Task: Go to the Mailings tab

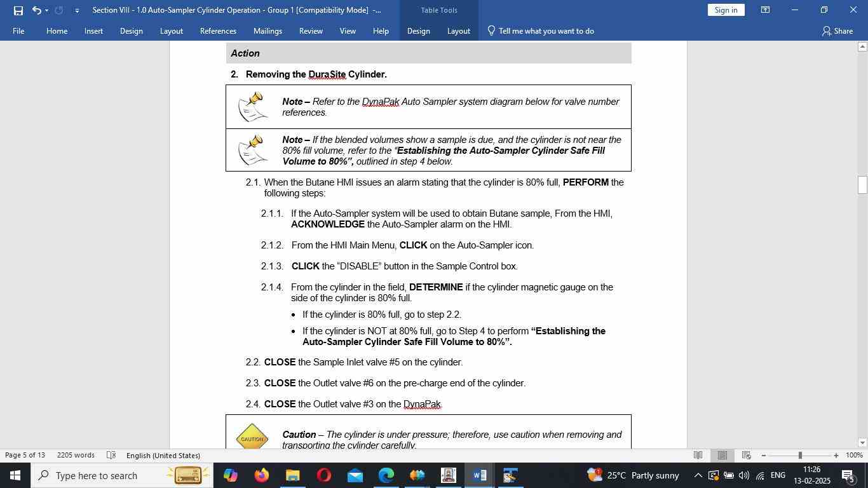Action: click(268, 30)
